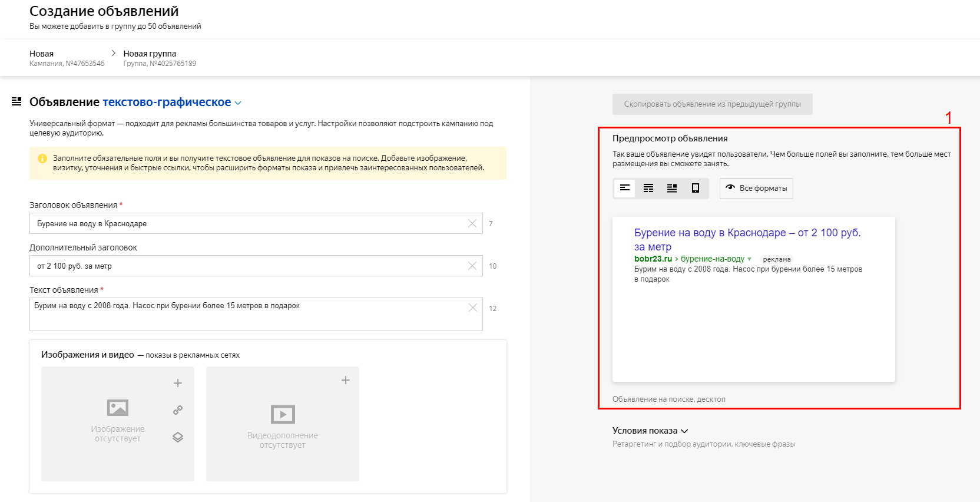Click ad text character counter 12
Image resolution: width=980 pixels, height=502 pixels.
(x=493, y=309)
